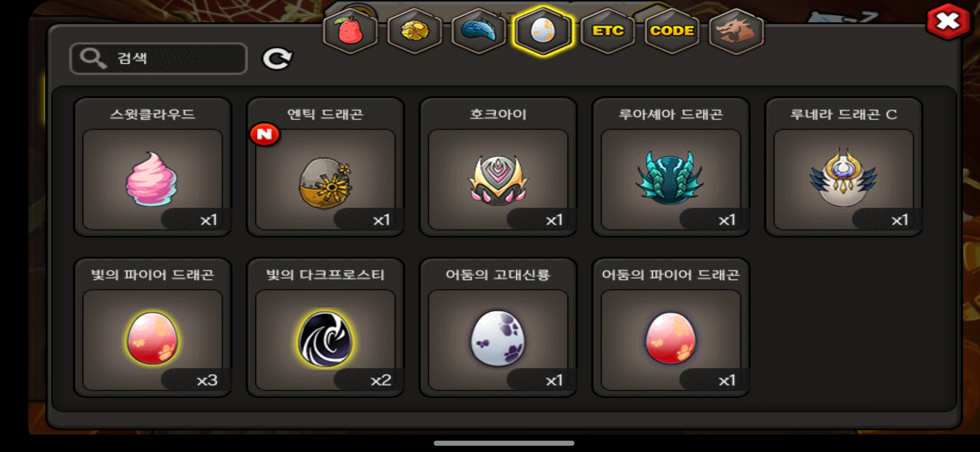Select the egg category tab
This screenshot has width=980, height=452.
coord(543,31)
